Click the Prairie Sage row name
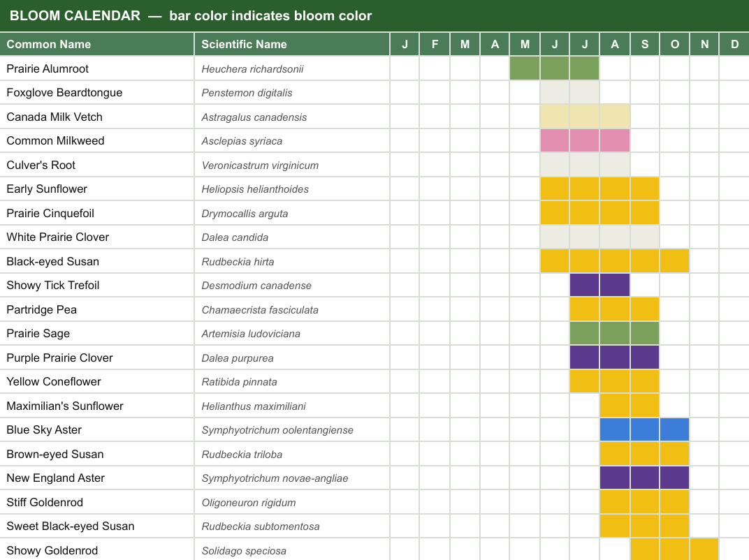 pos(38,334)
